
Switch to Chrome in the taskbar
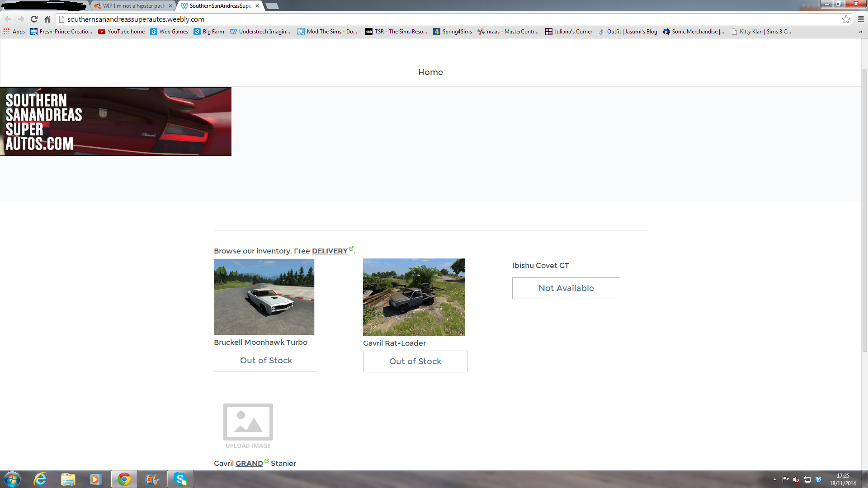pos(124,479)
